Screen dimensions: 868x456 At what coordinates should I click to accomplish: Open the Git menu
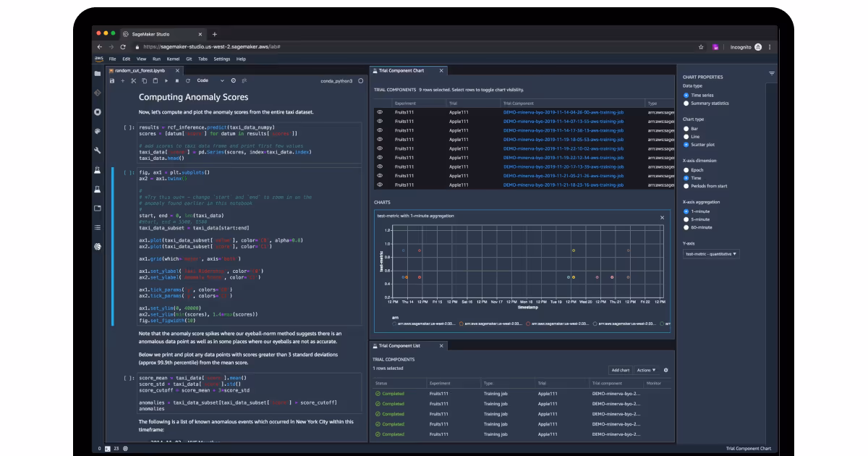[x=189, y=59]
